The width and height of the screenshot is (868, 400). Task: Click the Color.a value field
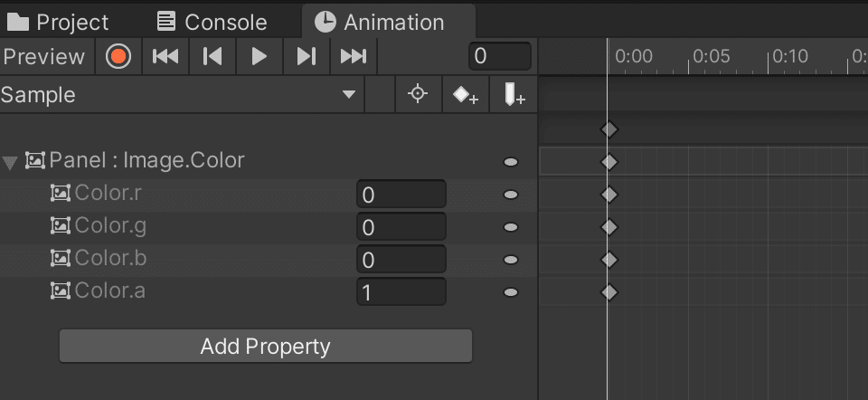click(401, 292)
